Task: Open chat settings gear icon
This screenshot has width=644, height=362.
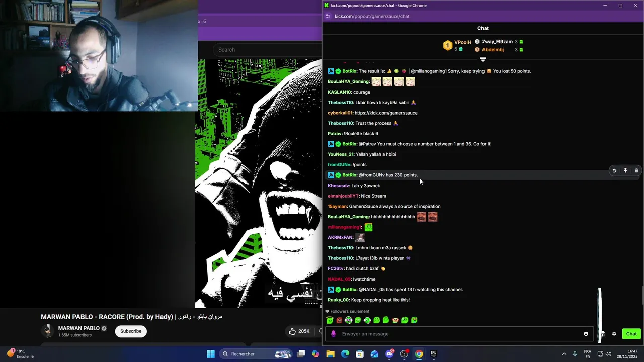Action: pos(614,334)
